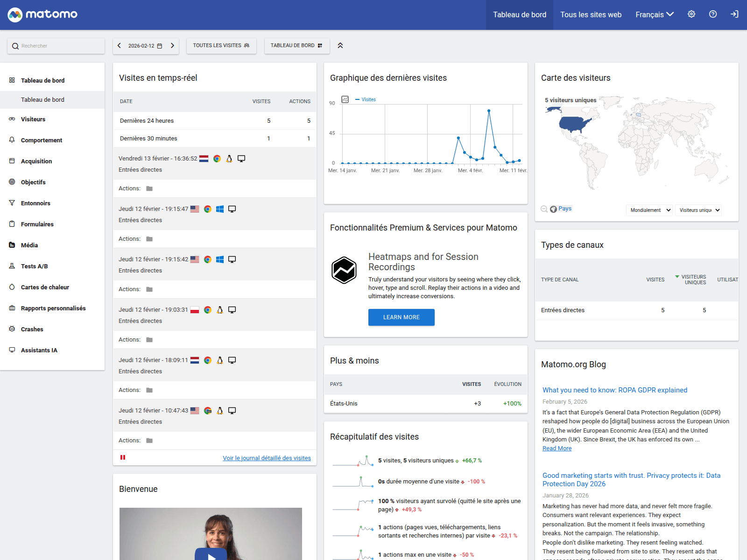The width and height of the screenshot is (747, 560).
Task: Pause real-time visits refresh
Action: [123, 457]
